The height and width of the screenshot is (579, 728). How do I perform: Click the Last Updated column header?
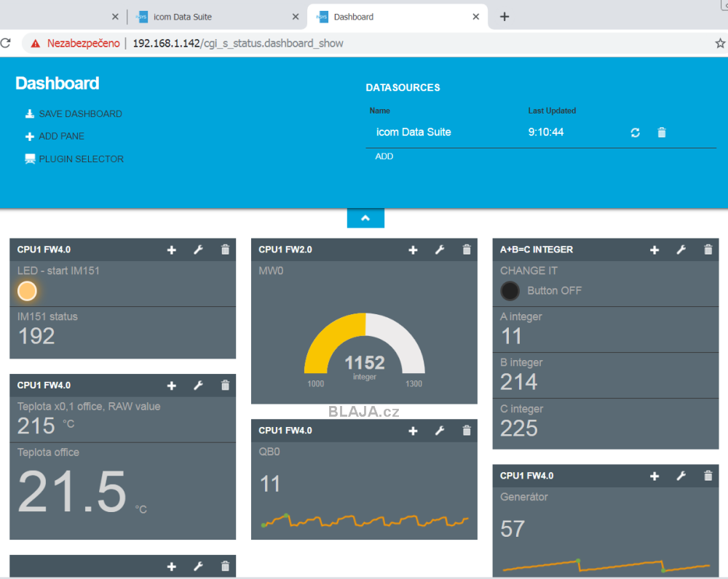(552, 111)
